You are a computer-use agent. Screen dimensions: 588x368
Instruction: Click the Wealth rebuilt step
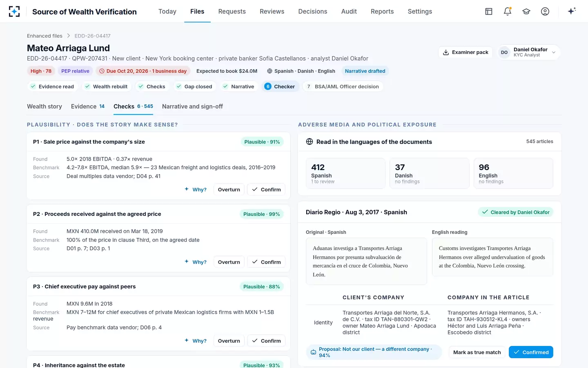pyautogui.click(x=106, y=86)
